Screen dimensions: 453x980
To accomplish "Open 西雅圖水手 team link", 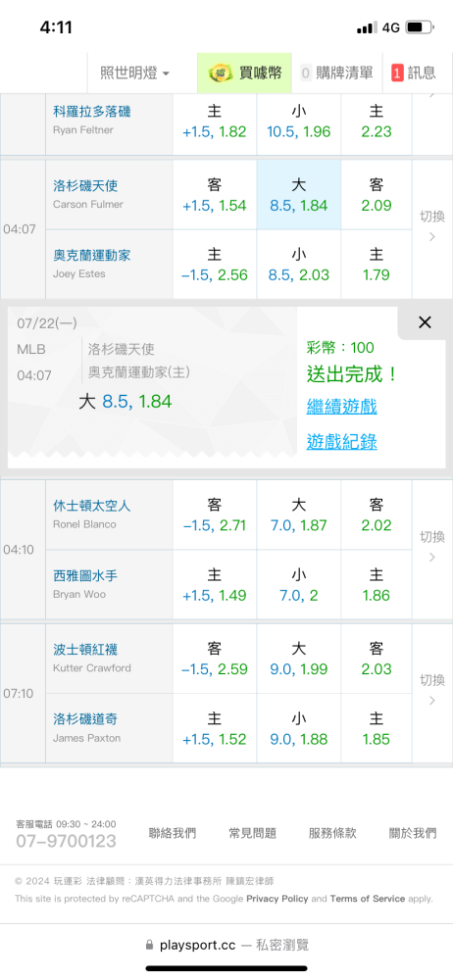I will pos(85,575).
